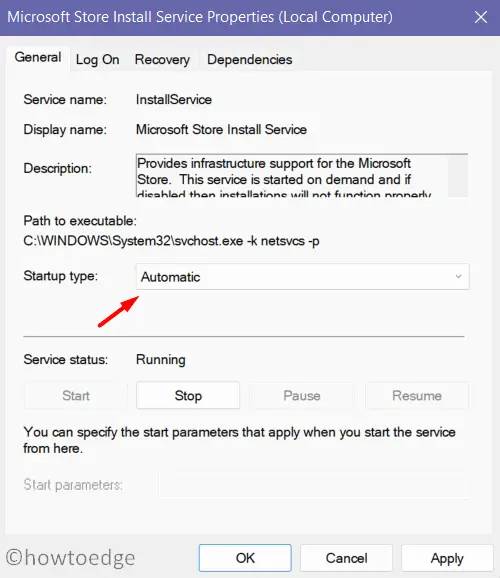The width and height of the screenshot is (500, 578).
Task: Switch to the General tab
Action: coord(38,58)
